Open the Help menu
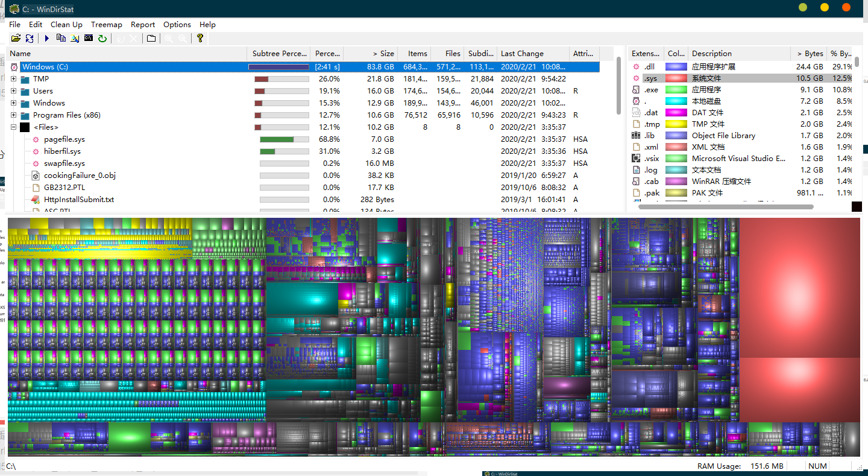 click(x=207, y=25)
